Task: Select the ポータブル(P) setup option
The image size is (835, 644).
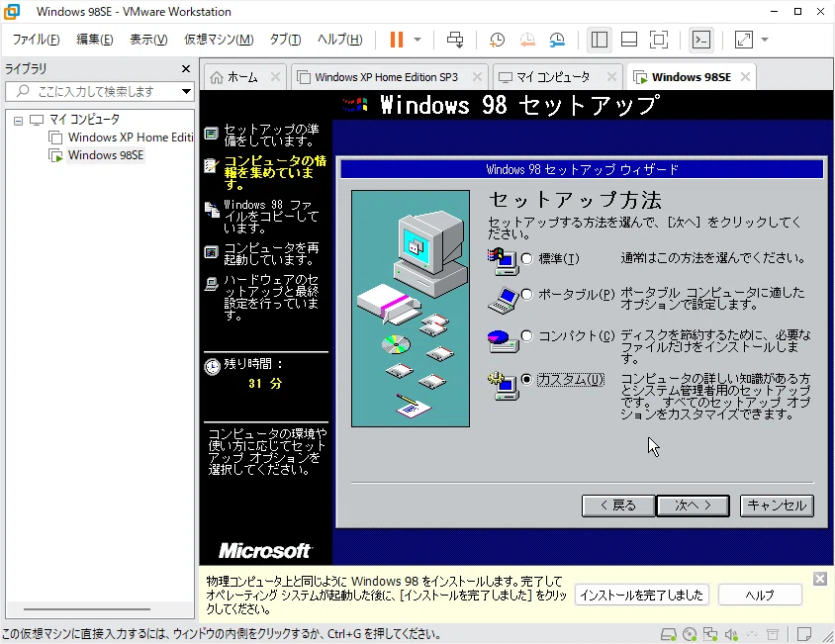Action: pos(526,295)
